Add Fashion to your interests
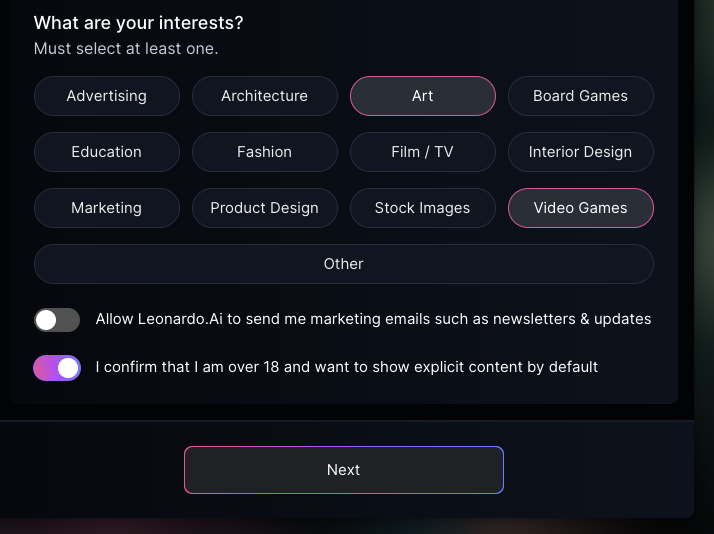The height and width of the screenshot is (534, 714). (265, 152)
